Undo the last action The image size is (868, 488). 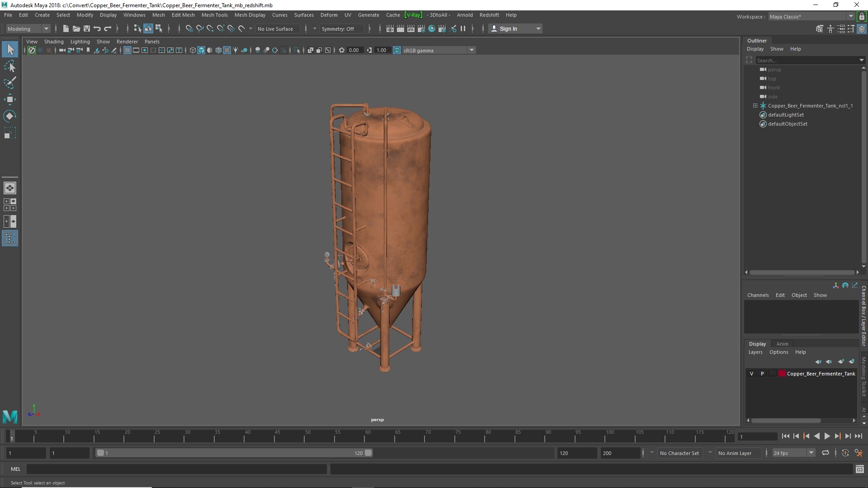click(x=97, y=28)
